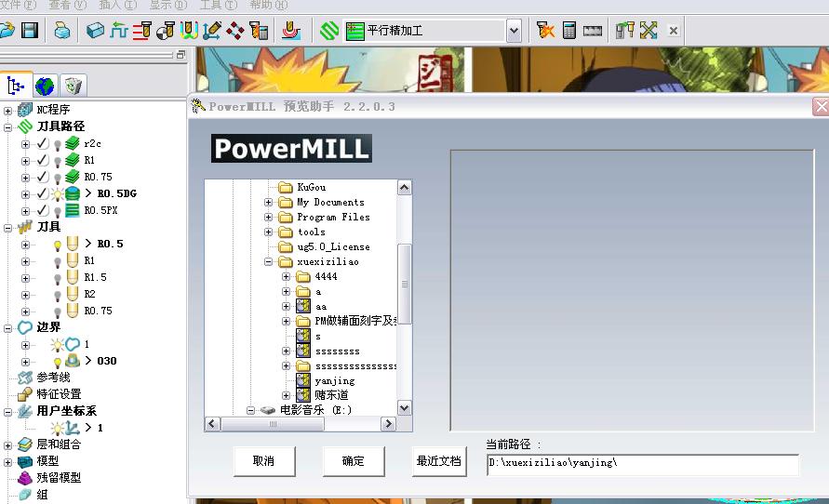Toggle checkmark for r2c toolpath
Screen dimensions: 829x504
click(x=42, y=143)
